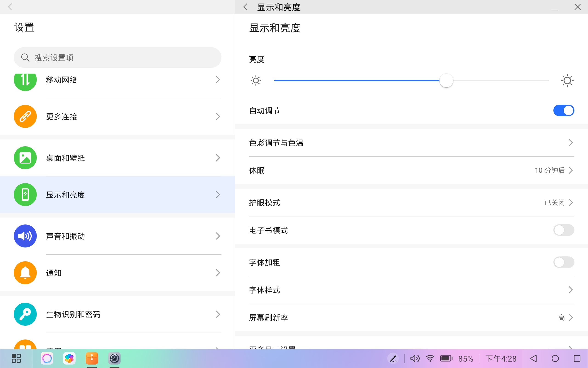Open the orange archive app in taskbar

pyautogui.click(x=92, y=358)
